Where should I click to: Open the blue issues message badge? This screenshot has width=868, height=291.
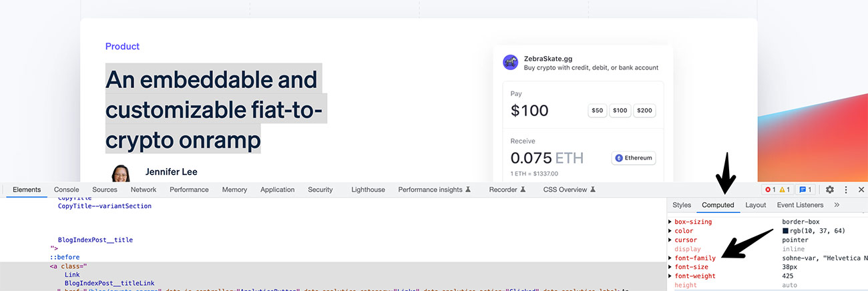(x=806, y=190)
